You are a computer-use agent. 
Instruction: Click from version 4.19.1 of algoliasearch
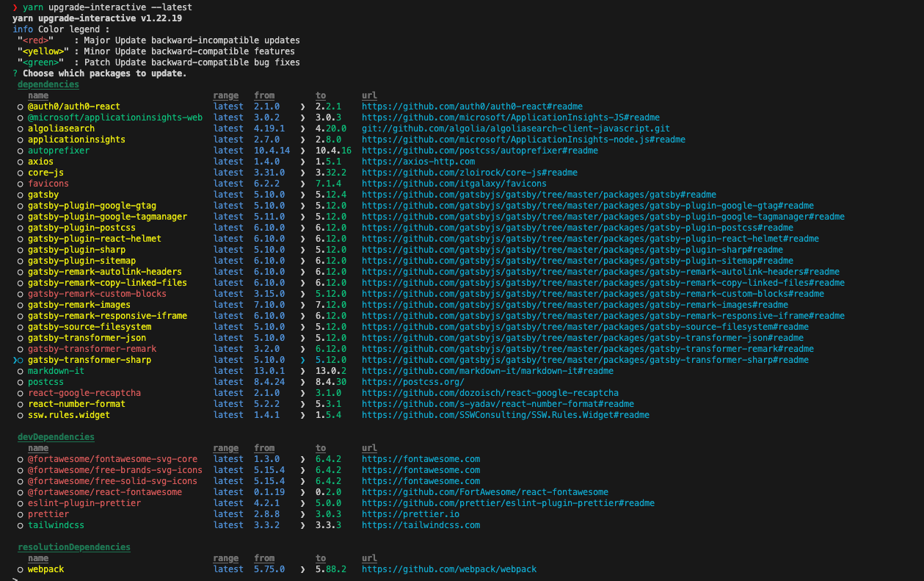269,129
